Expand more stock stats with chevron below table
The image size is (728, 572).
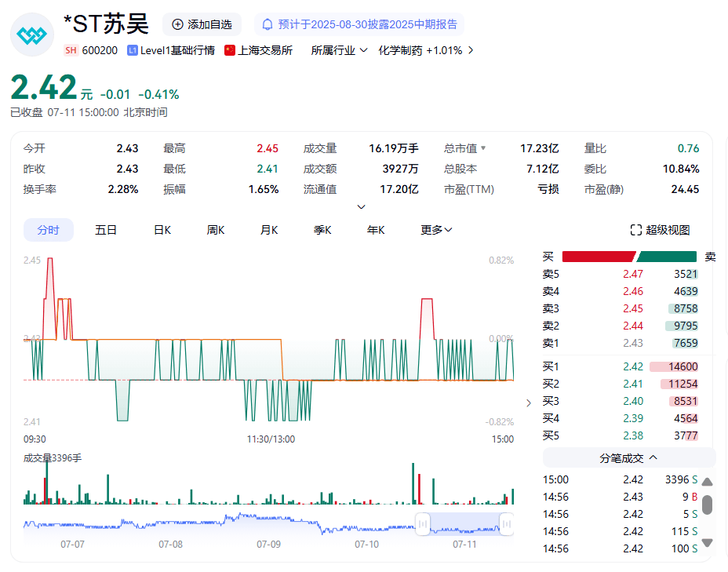coord(361,207)
